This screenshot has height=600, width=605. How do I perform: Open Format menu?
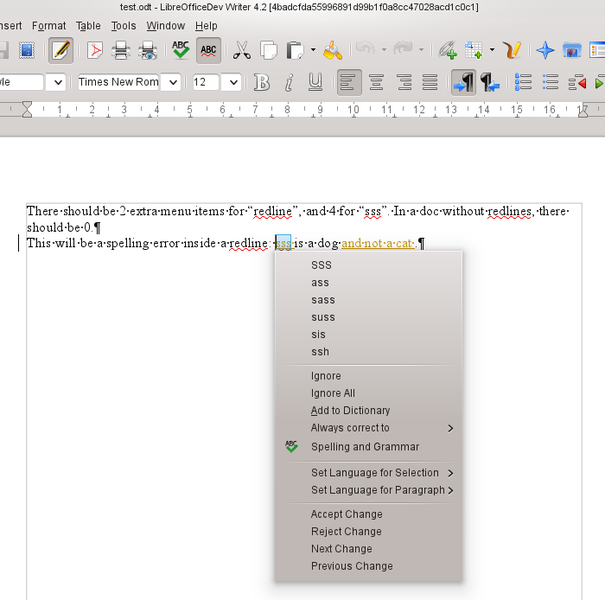pyautogui.click(x=49, y=26)
